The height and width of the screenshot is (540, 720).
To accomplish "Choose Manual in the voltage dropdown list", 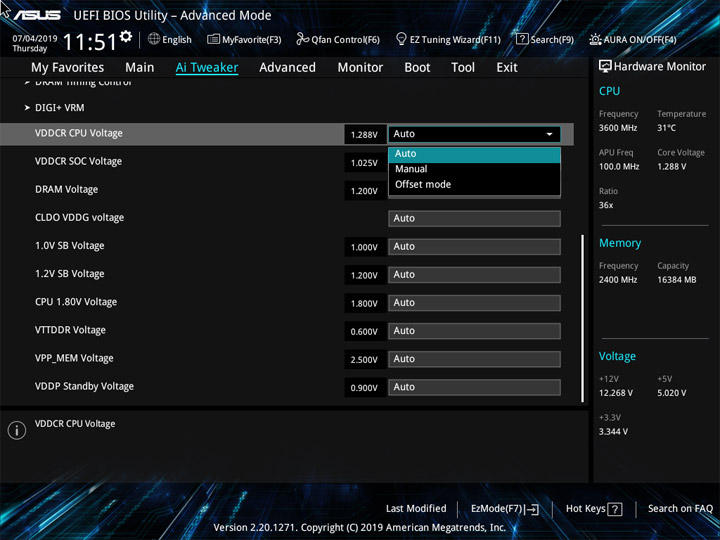I will point(474,169).
